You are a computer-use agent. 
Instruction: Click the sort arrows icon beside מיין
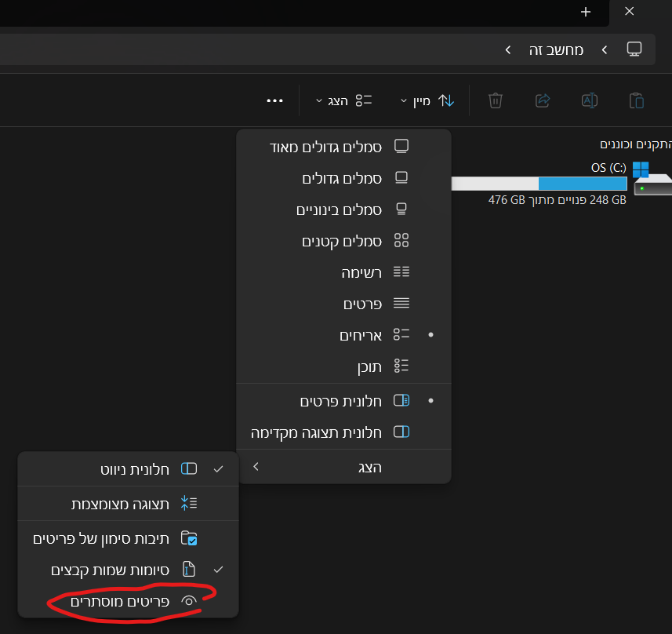[x=446, y=100]
